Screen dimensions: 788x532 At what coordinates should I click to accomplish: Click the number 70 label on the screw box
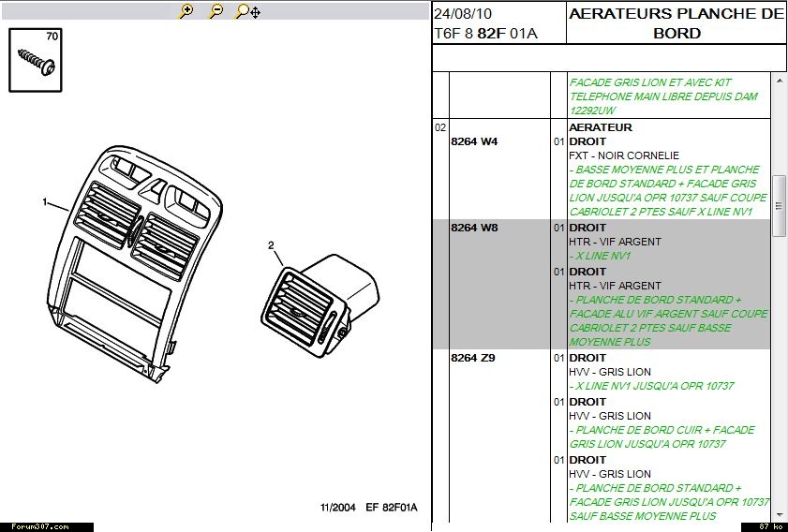click(52, 37)
